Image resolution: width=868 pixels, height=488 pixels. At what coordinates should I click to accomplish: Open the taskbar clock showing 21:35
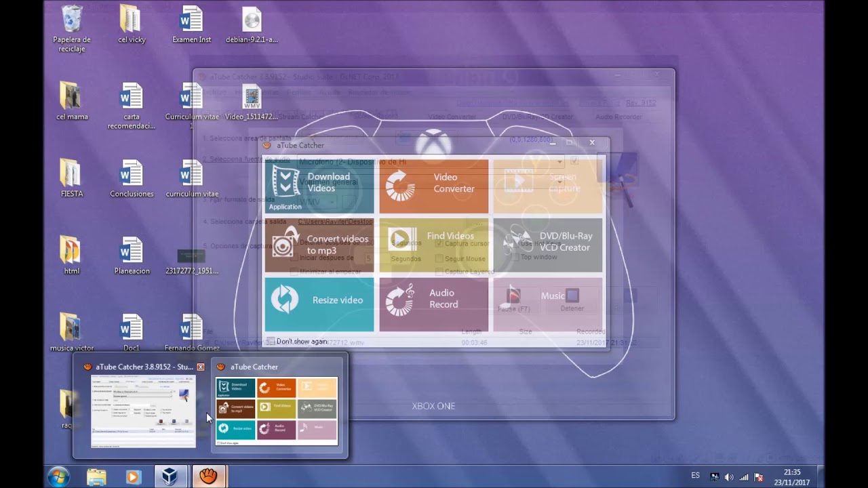point(791,476)
